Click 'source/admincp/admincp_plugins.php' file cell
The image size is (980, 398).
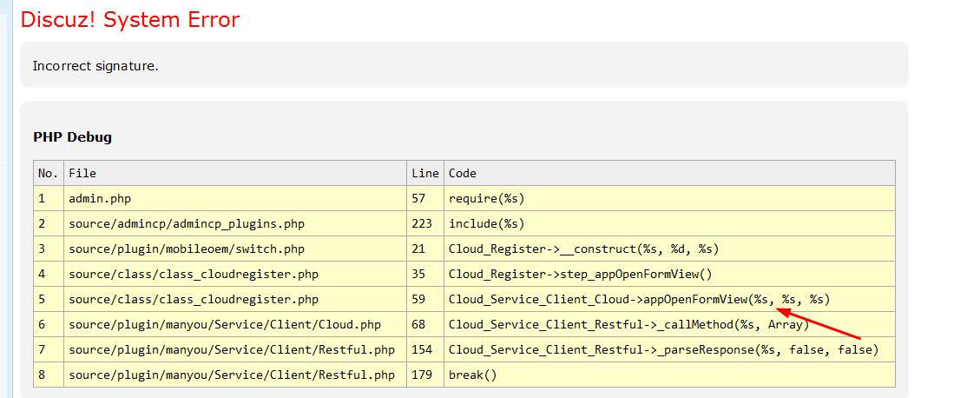[x=235, y=223]
